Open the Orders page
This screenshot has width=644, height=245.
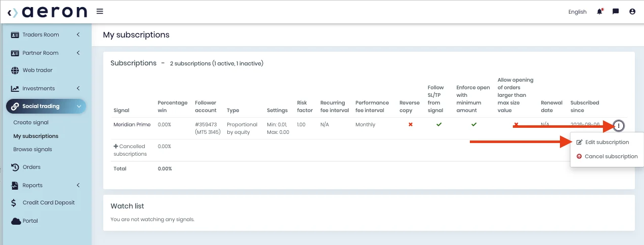tap(31, 167)
